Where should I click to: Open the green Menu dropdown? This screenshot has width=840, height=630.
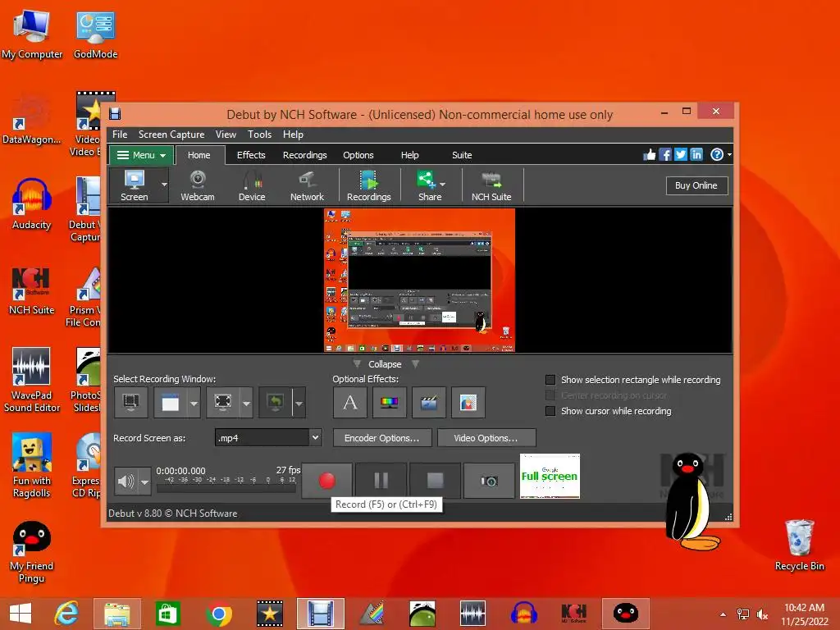pyautogui.click(x=141, y=155)
